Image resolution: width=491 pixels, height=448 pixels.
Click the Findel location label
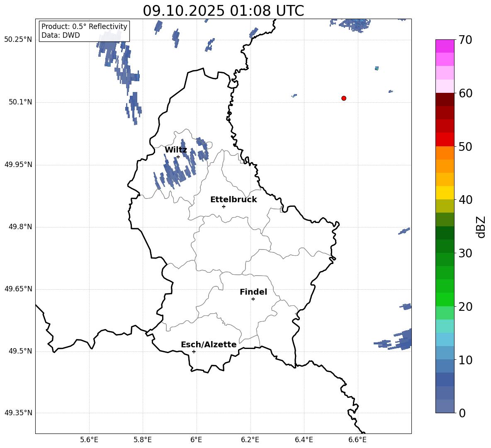pos(253,292)
